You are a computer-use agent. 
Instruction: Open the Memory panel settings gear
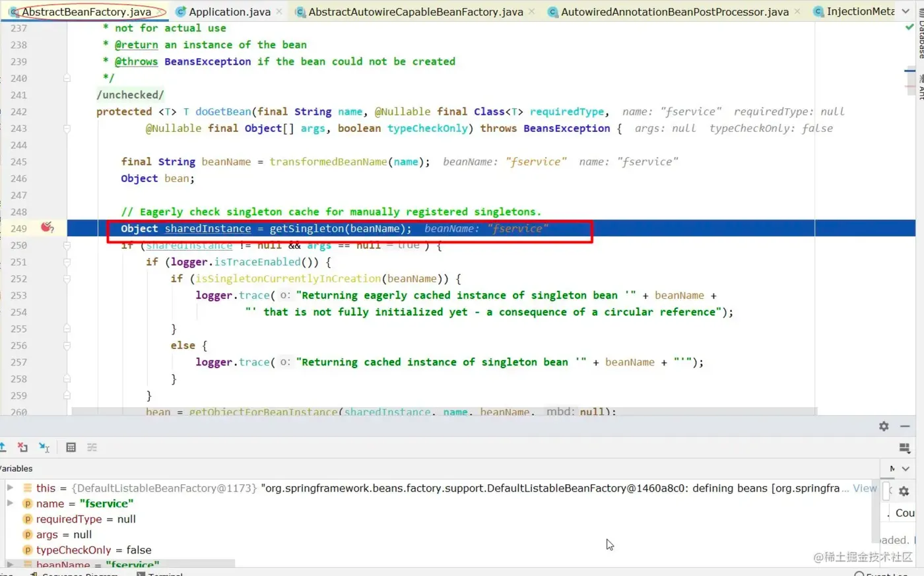[904, 492]
